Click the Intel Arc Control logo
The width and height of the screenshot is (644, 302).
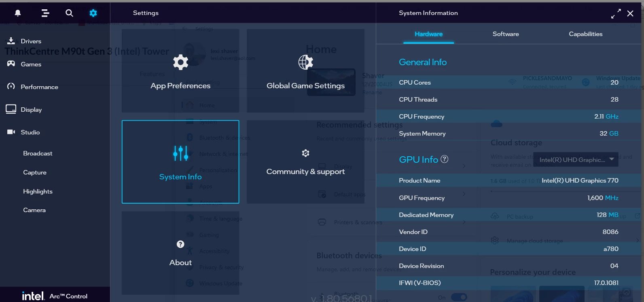[55, 296]
